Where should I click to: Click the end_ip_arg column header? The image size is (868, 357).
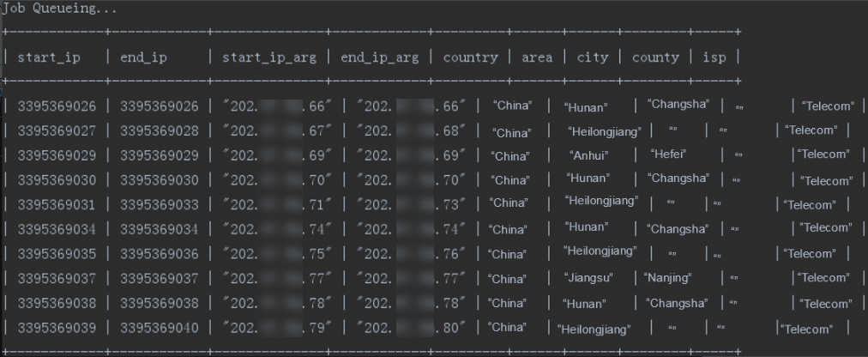(379, 58)
